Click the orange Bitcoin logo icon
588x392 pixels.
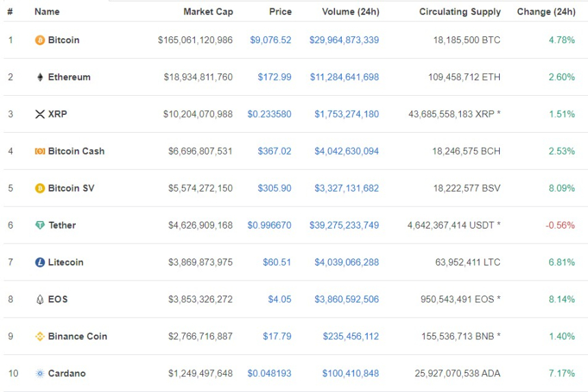(x=40, y=40)
